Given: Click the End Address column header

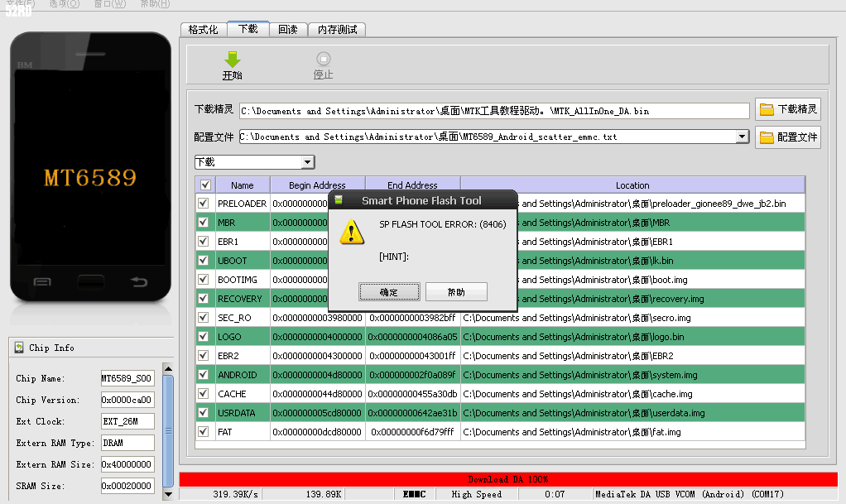Looking at the screenshot, I should [x=413, y=185].
